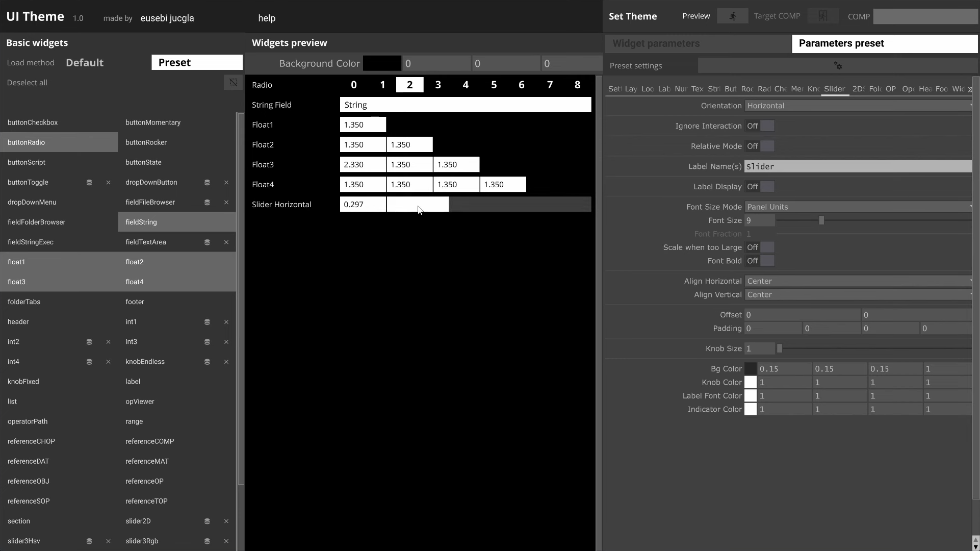Click the Deselect all button
Image resolution: width=980 pixels, height=551 pixels.
click(x=27, y=82)
